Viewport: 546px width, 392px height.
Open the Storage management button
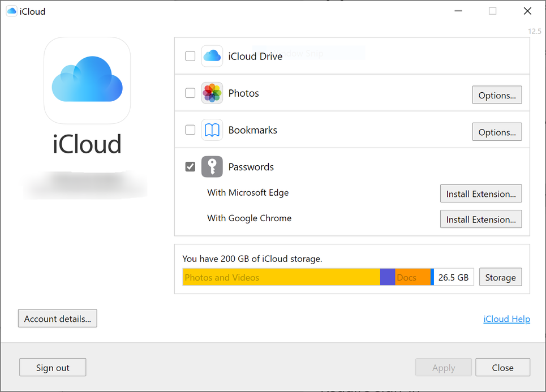(500, 277)
